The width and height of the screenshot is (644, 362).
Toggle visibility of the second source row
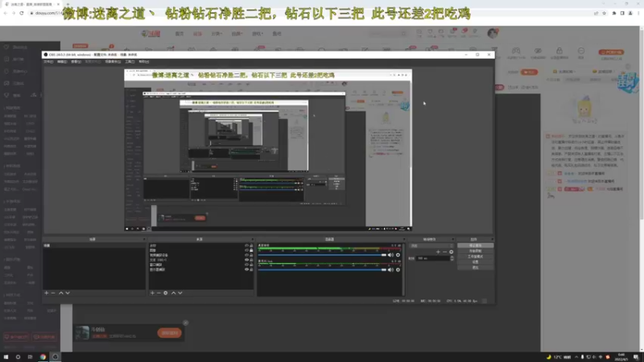pos(247,250)
